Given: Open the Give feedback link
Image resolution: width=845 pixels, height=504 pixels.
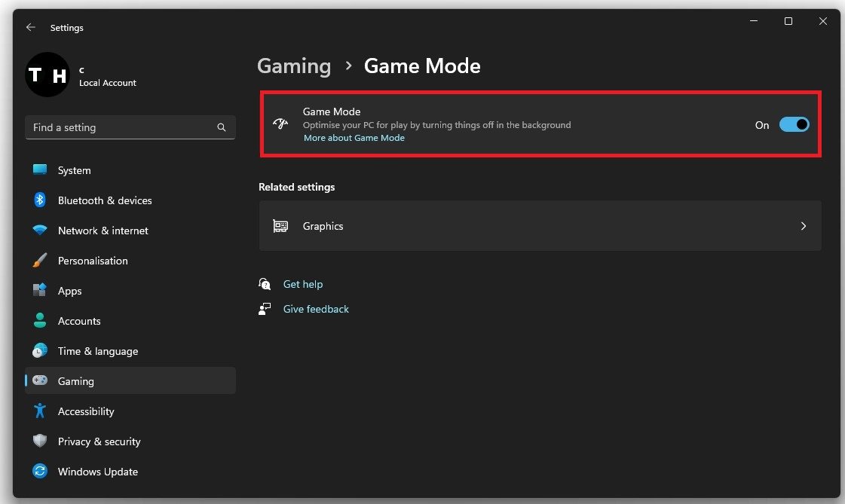Looking at the screenshot, I should pyautogui.click(x=316, y=309).
